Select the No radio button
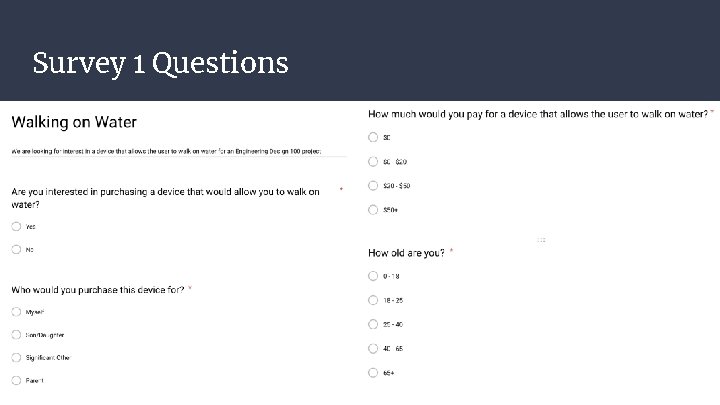Image resolution: width=720 pixels, height=405 pixels. [16, 249]
